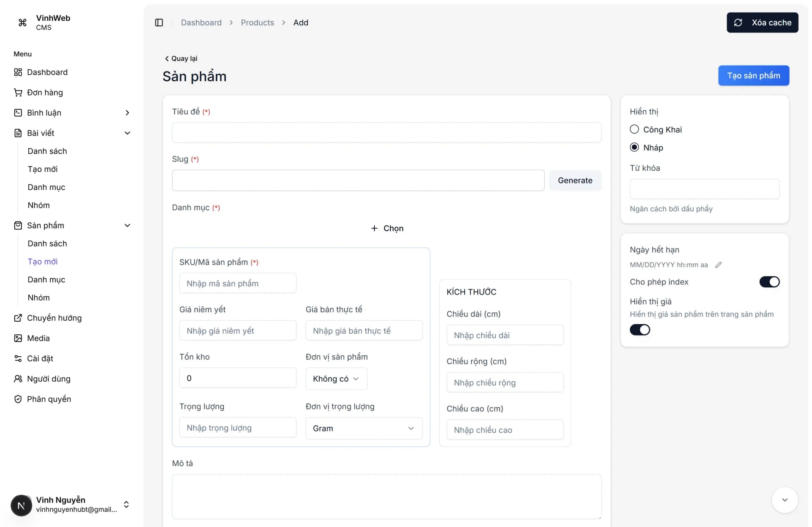812x527 pixels.
Task: Click the Phân quyền permissions icon
Action: click(x=18, y=399)
